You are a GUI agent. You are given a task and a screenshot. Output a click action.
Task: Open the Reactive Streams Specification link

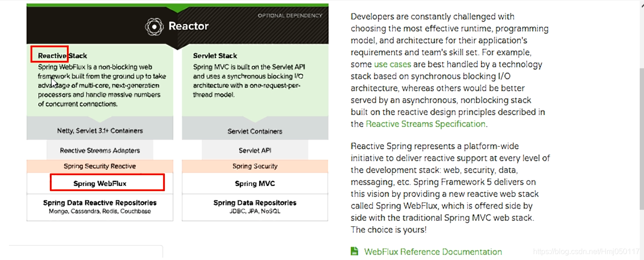(425, 124)
